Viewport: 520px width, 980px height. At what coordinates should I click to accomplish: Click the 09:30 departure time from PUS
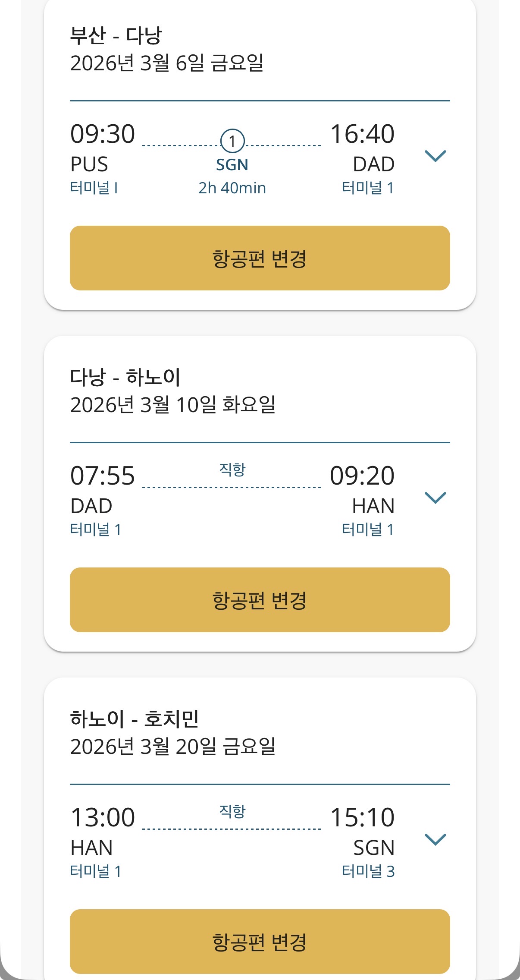(x=103, y=134)
